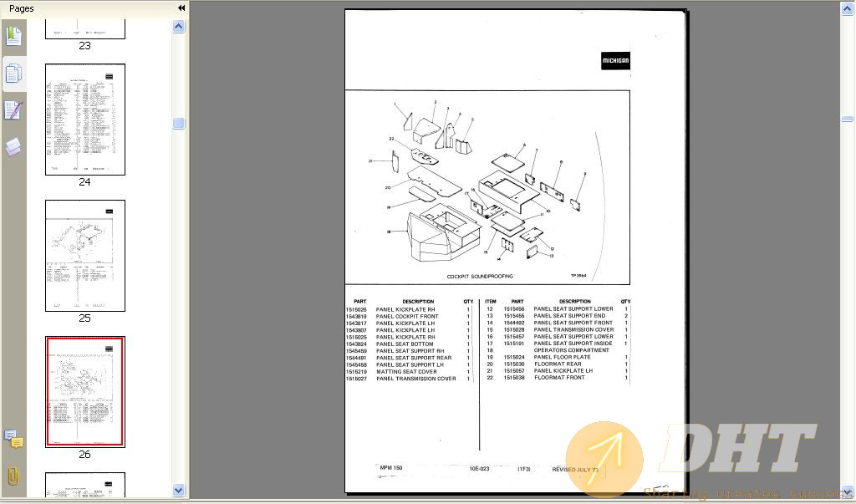Viewport: 856px width, 504px height.
Task: Open page 25 thumbnail
Action: click(x=85, y=256)
